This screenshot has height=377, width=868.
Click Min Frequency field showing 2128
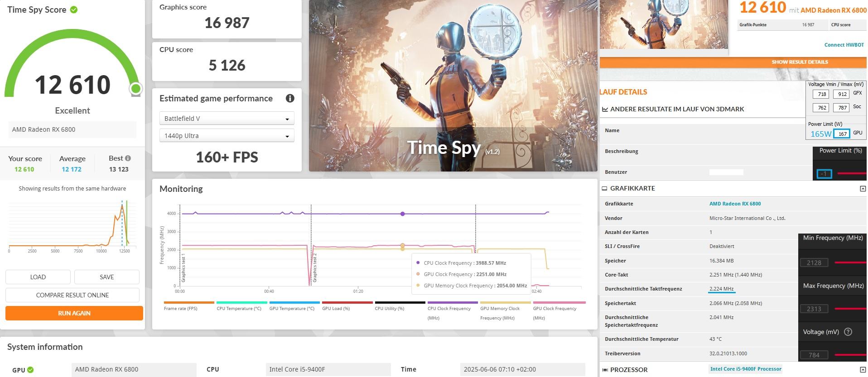point(814,262)
